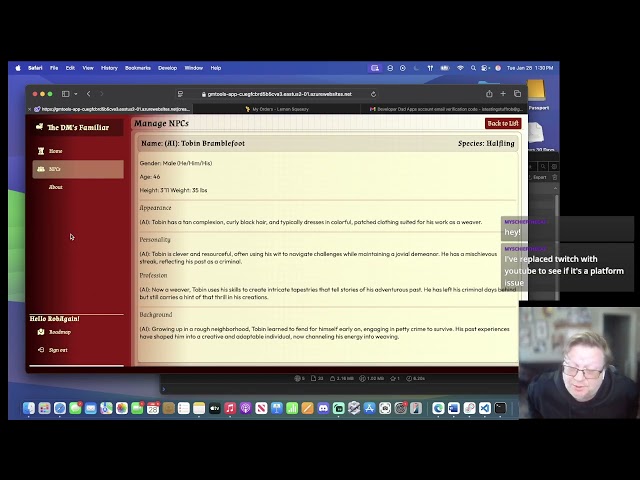640x480 pixels.
Task: Open FaceTime from the Dock
Action: tap(137, 408)
